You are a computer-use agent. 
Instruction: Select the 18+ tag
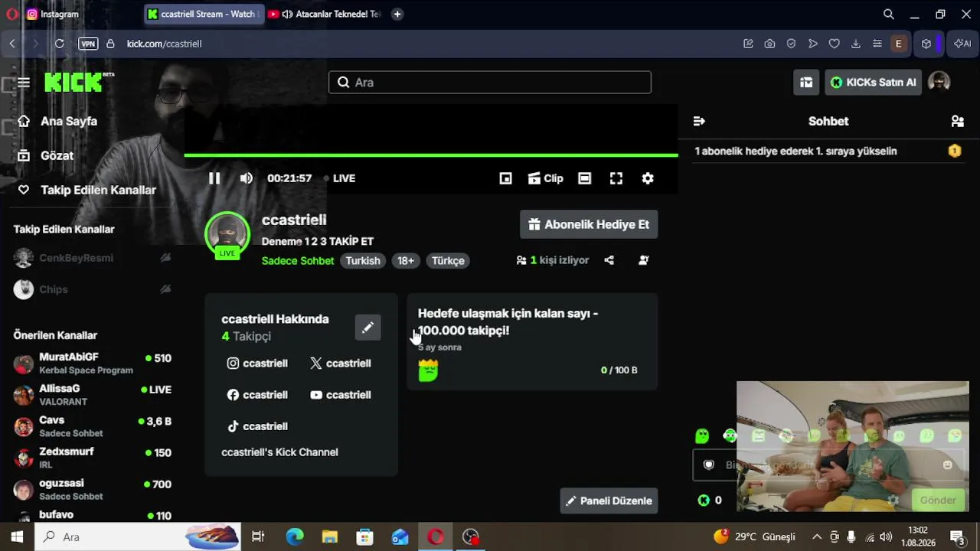coord(406,261)
